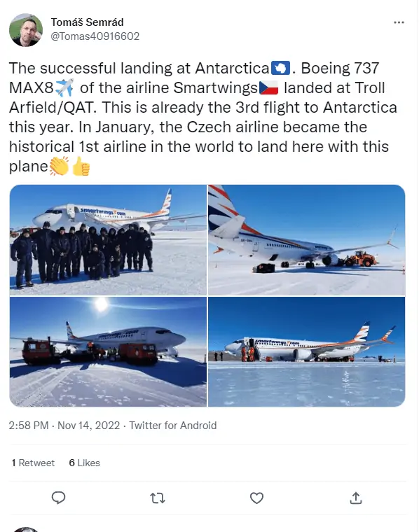The width and height of the screenshot is (419, 532).
Task: Click the Nov 14, 2022 date
Action: 88,425
